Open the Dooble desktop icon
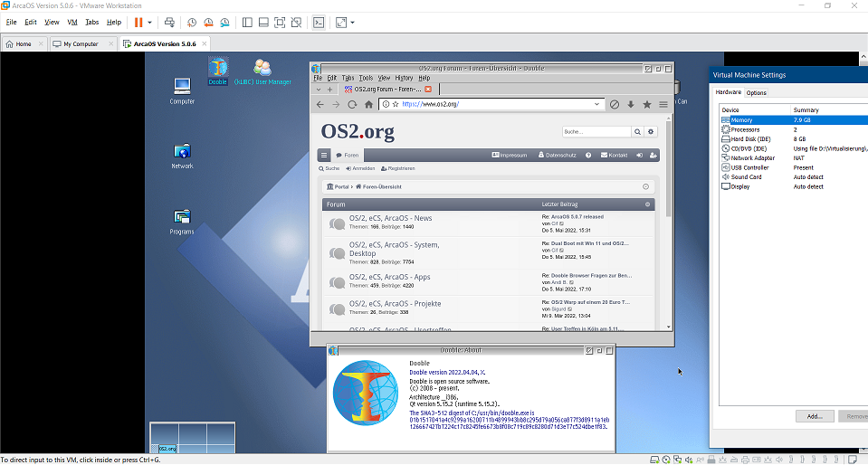 218,71
